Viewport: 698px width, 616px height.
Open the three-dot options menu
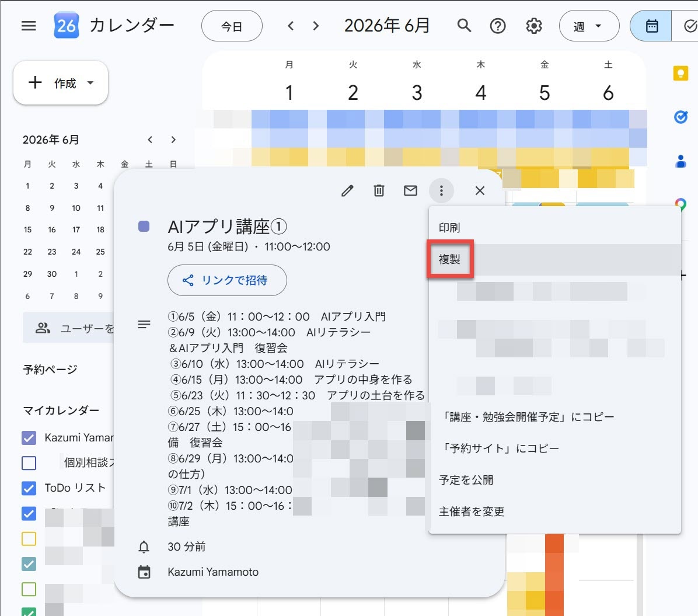coord(441,190)
